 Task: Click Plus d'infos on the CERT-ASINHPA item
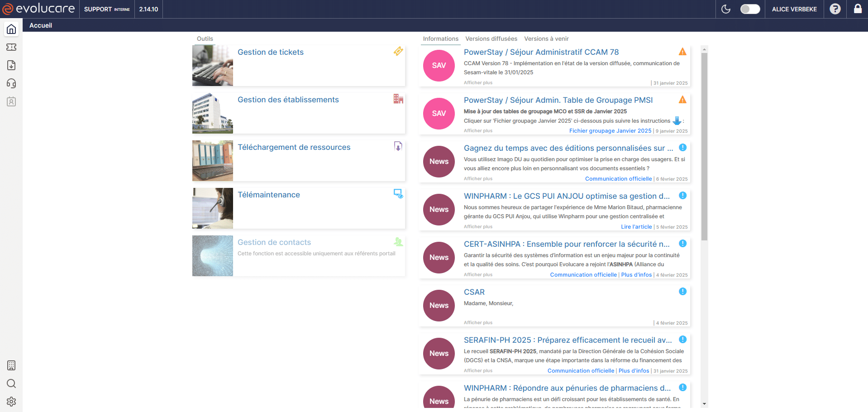click(636, 275)
